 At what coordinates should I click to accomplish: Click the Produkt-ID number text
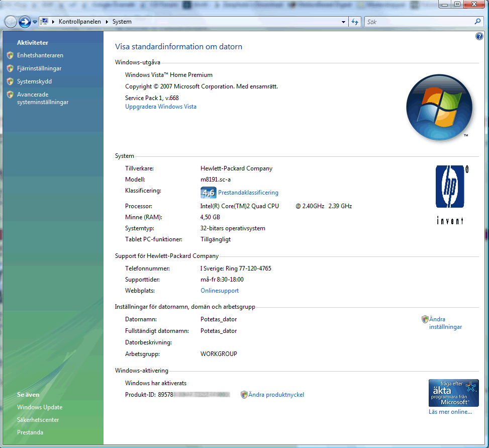coord(177,395)
